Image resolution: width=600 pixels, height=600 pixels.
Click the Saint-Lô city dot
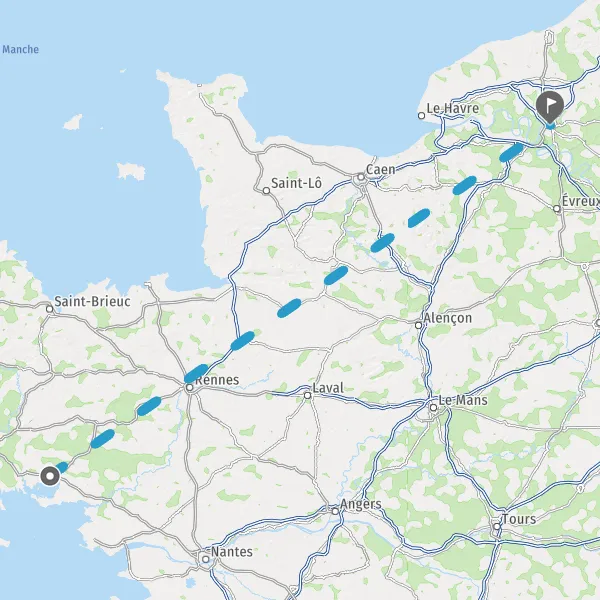[x=266, y=191]
